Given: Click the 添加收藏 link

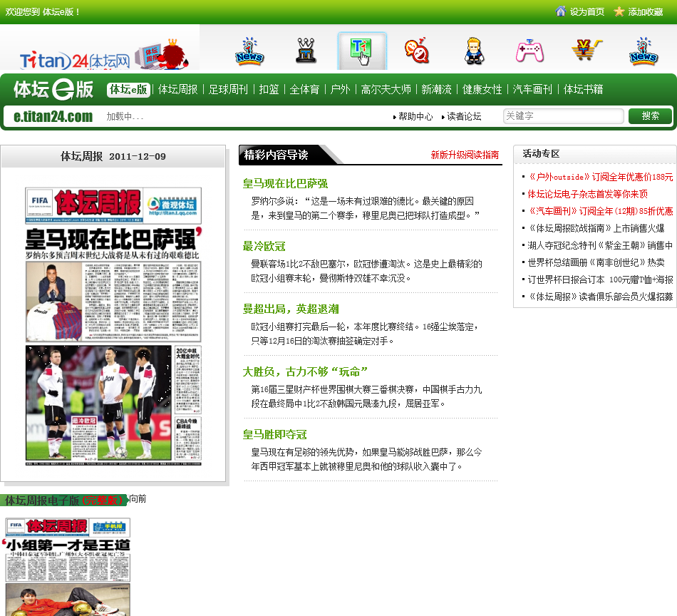Looking at the screenshot, I should pyautogui.click(x=646, y=11).
